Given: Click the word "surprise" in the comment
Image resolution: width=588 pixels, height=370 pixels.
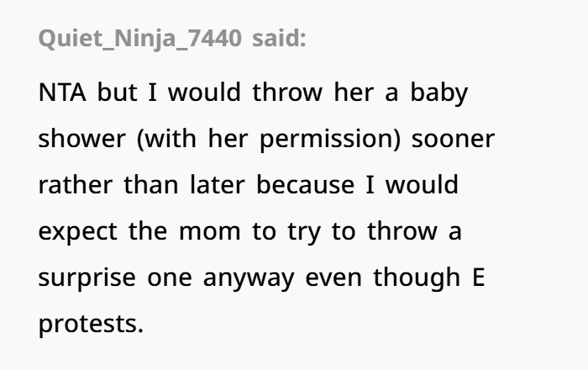Looking at the screenshot, I should 86,277.
